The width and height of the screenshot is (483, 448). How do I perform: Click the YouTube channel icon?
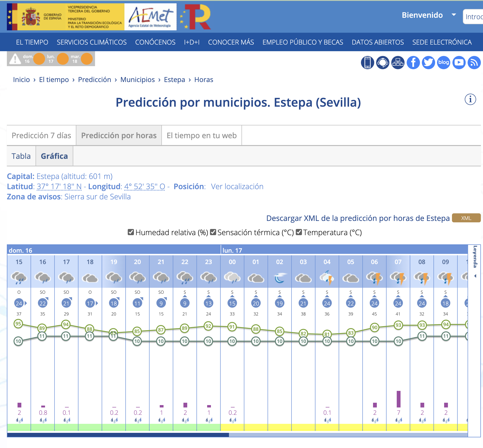pos(459,63)
